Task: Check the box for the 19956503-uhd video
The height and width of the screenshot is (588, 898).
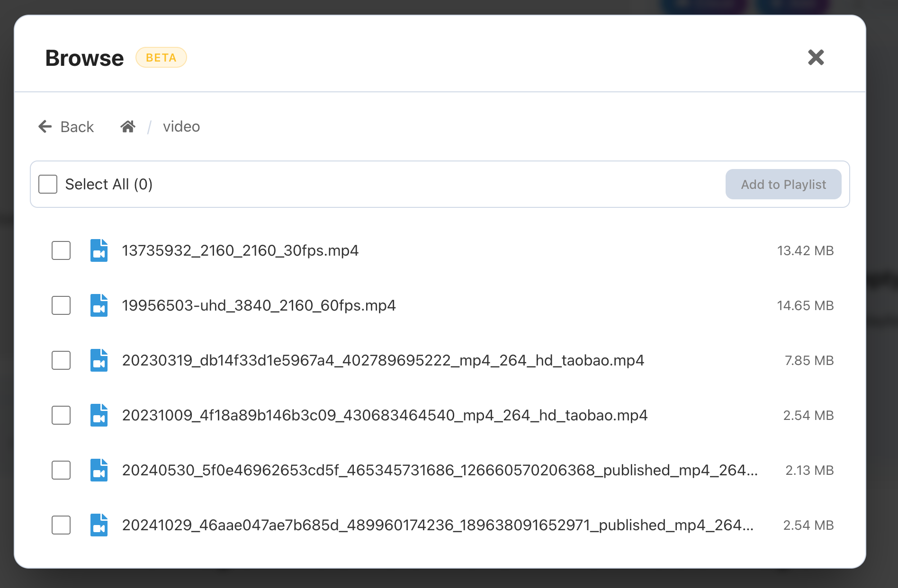Action: 61,305
